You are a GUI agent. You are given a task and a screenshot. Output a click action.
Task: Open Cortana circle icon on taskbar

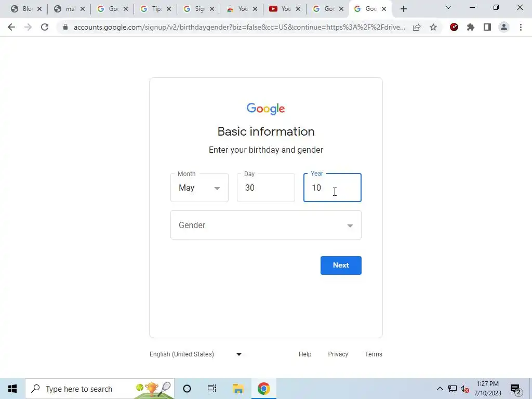click(x=187, y=389)
